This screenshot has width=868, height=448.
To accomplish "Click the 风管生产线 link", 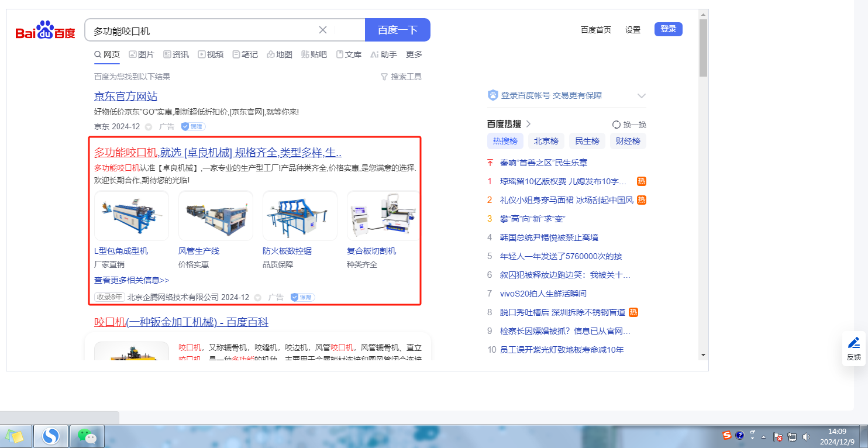I will click(199, 251).
